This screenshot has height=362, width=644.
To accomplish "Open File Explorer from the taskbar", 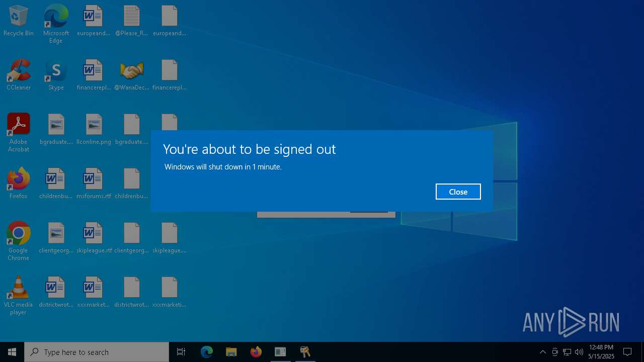I will tap(231, 352).
